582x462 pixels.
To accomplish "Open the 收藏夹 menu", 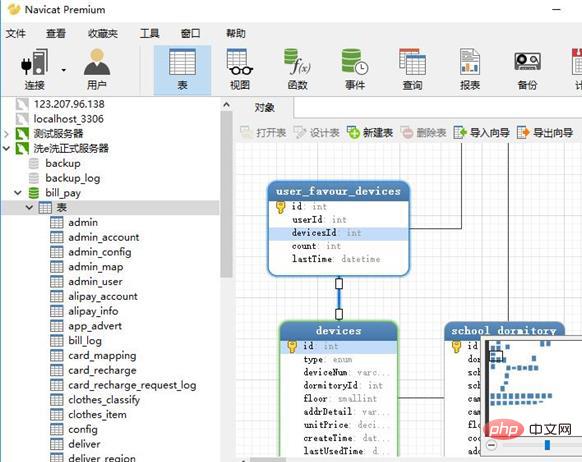I will tap(103, 33).
